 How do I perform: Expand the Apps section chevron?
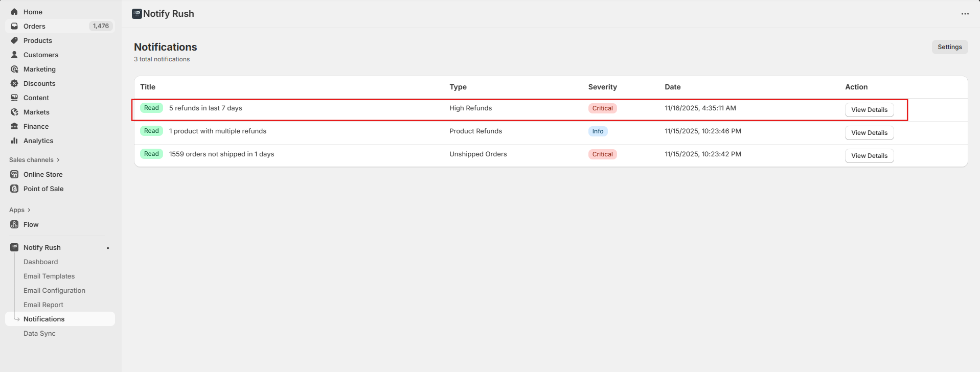29,210
